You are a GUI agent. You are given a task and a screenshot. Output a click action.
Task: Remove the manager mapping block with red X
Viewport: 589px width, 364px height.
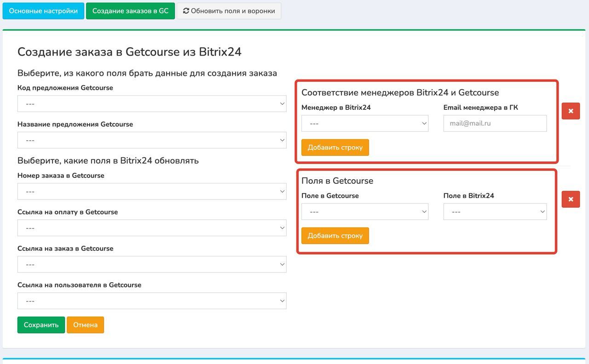[571, 111]
